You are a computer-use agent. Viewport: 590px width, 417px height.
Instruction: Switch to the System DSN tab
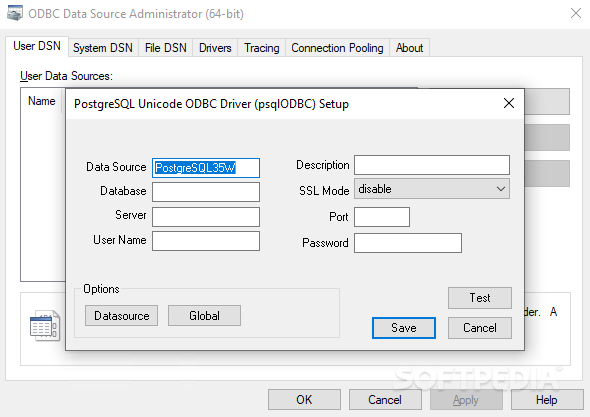103,48
